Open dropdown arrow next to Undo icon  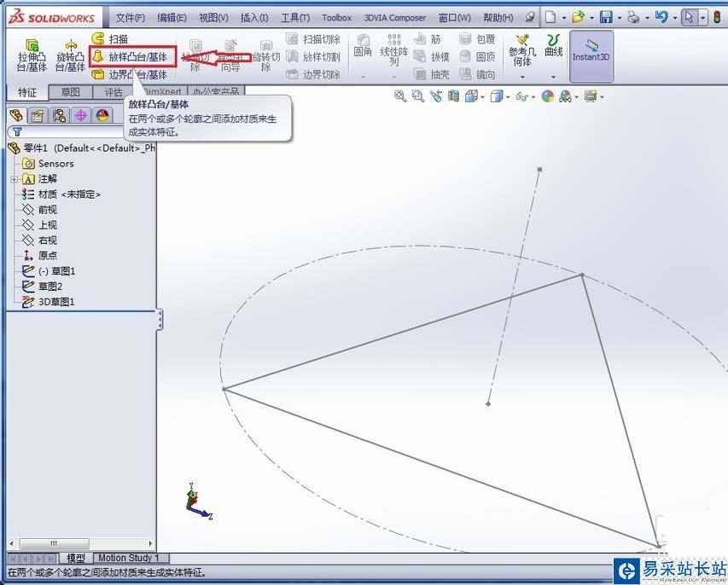(x=674, y=18)
